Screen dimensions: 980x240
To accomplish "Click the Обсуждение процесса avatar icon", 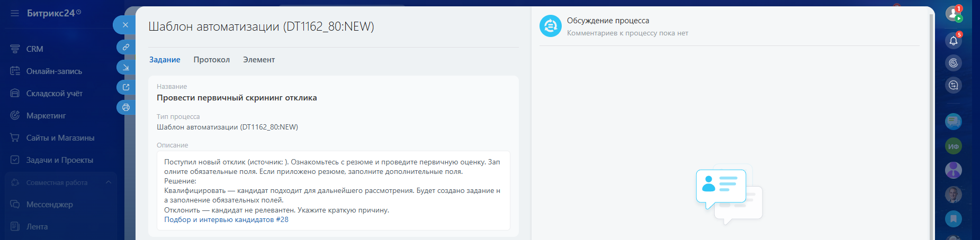I will tap(551, 26).
